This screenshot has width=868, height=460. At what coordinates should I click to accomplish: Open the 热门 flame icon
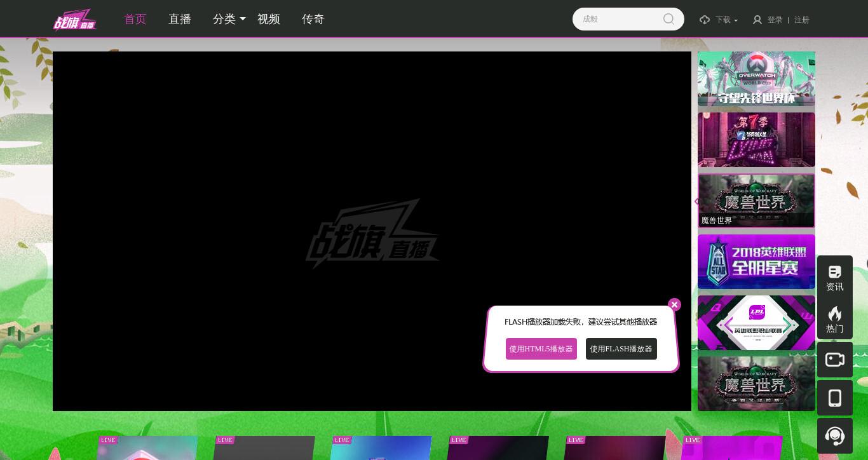[x=835, y=320]
